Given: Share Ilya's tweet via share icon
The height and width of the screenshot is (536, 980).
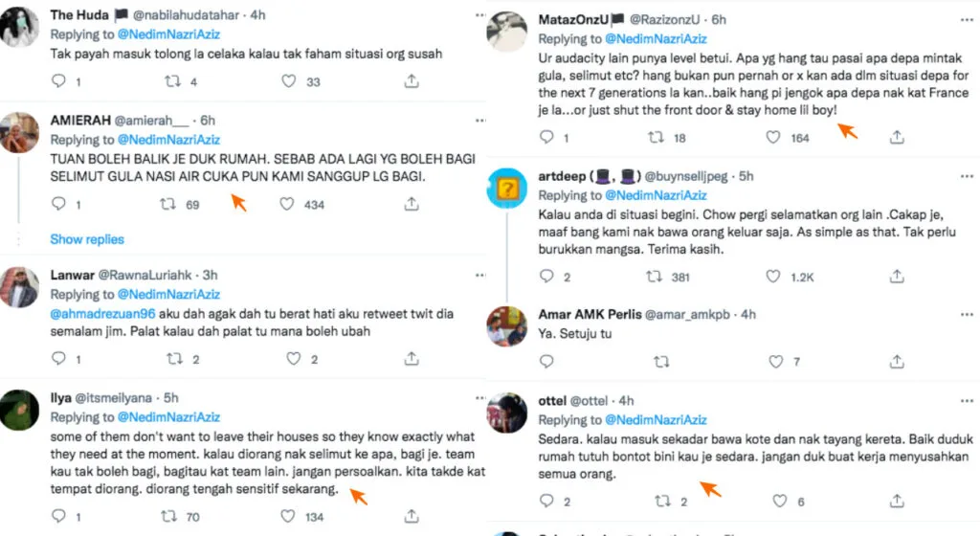Looking at the screenshot, I should click(x=411, y=517).
